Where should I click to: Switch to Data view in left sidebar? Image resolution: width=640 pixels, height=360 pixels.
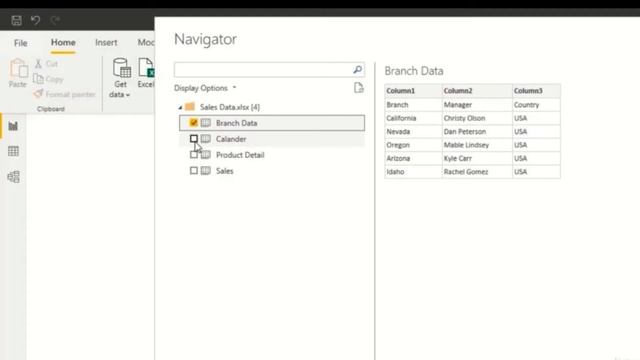[x=13, y=151]
